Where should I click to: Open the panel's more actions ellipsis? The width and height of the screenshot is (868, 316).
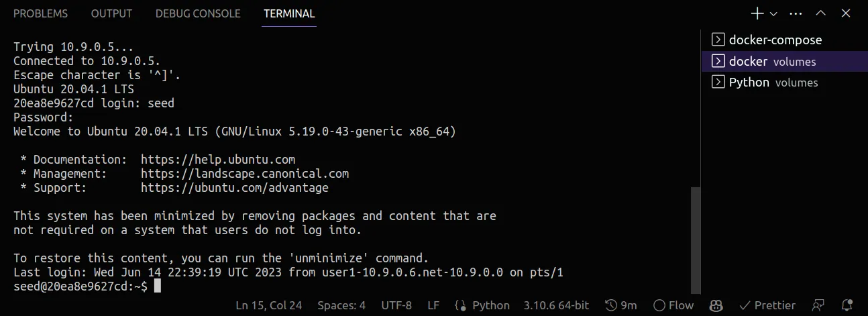[796, 13]
